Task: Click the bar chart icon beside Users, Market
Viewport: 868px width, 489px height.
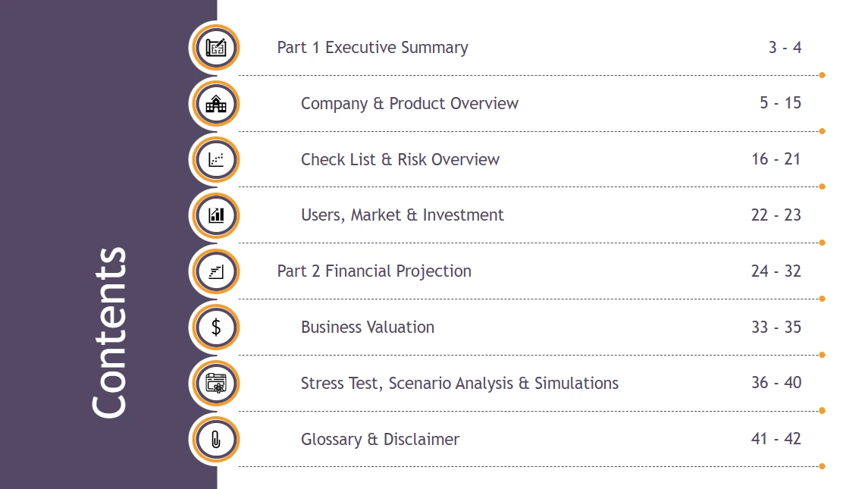Action: click(216, 215)
